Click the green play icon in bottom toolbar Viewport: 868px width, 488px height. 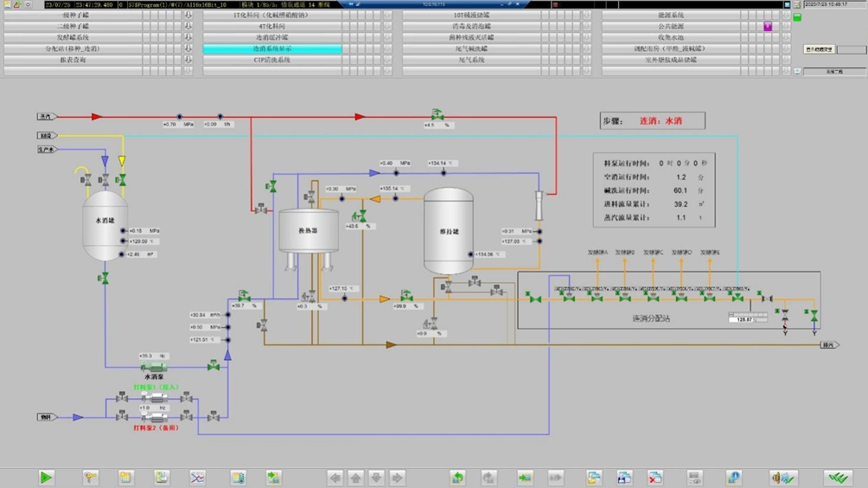coord(47,477)
